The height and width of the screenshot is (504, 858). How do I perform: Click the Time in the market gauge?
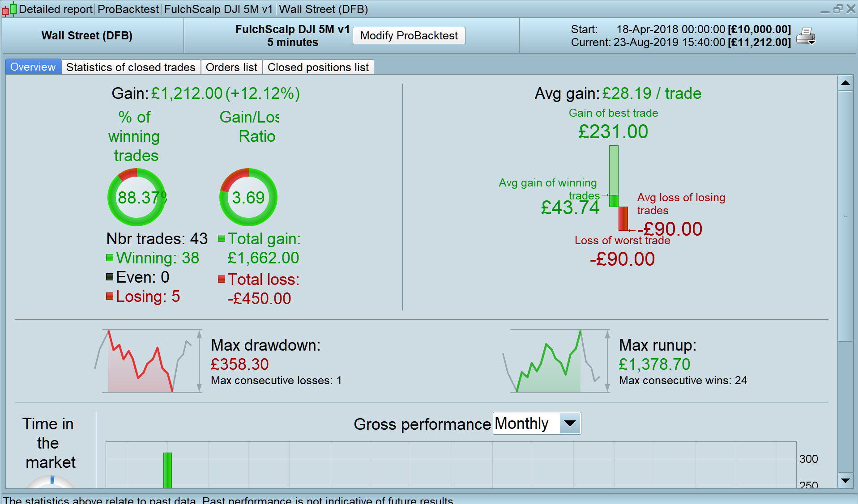click(x=51, y=482)
